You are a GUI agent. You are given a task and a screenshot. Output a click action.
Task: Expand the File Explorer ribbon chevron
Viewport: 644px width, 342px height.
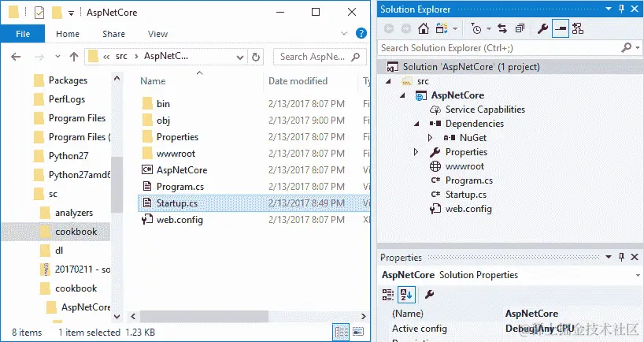[344, 33]
